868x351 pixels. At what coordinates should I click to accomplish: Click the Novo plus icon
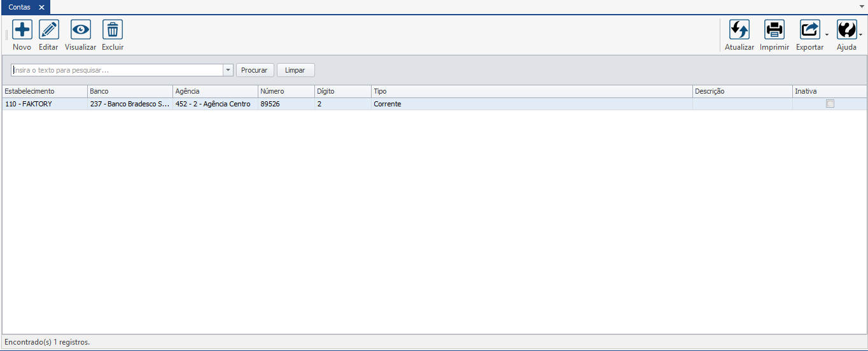pyautogui.click(x=22, y=30)
